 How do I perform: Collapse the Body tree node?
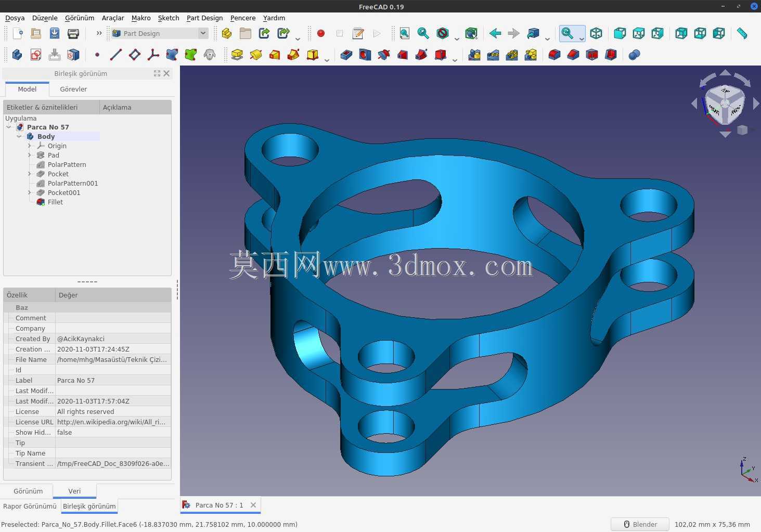coord(19,136)
